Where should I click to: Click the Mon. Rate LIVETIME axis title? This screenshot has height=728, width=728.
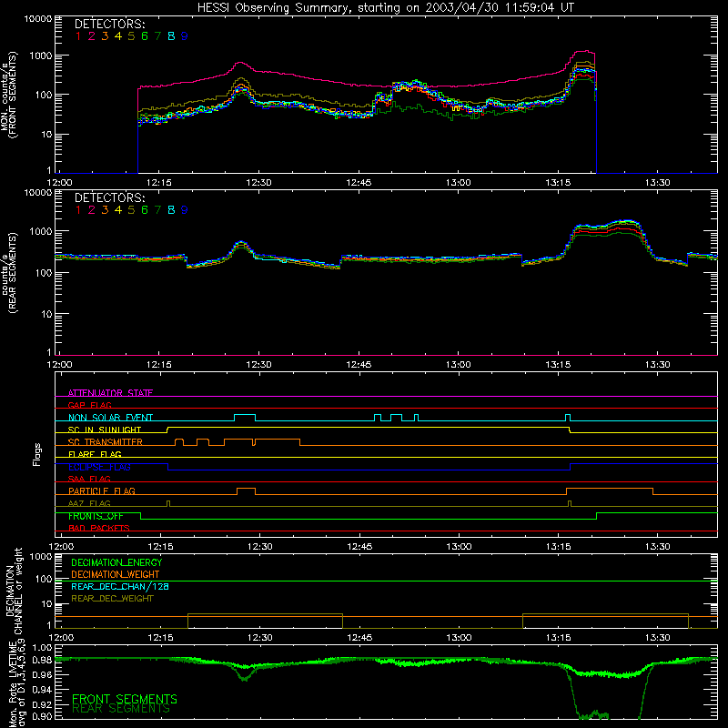[16, 682]
